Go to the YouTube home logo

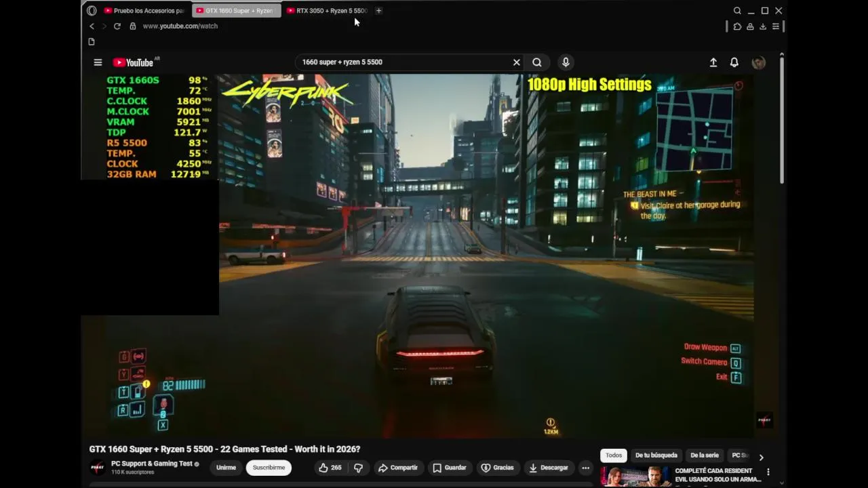click(x=134, y=62)
